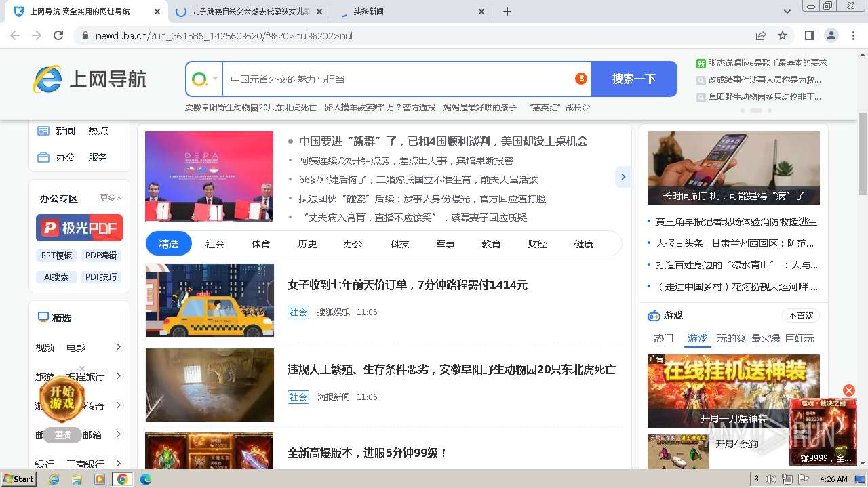
Task: Reload the current page
Action: (58, 35)
